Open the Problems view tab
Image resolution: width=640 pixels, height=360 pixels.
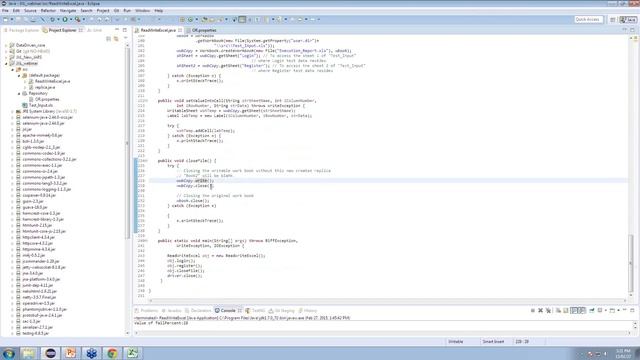146,311
